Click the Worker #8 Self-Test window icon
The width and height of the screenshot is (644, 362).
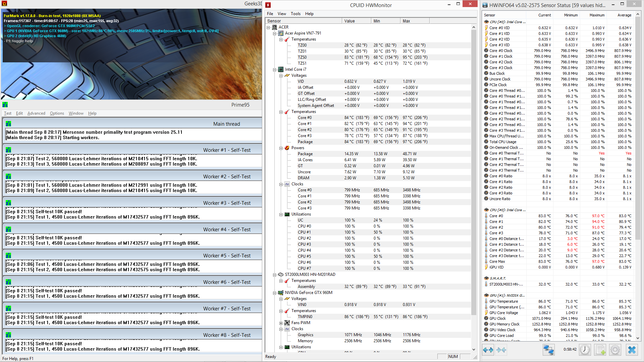[x=8, y=335]
